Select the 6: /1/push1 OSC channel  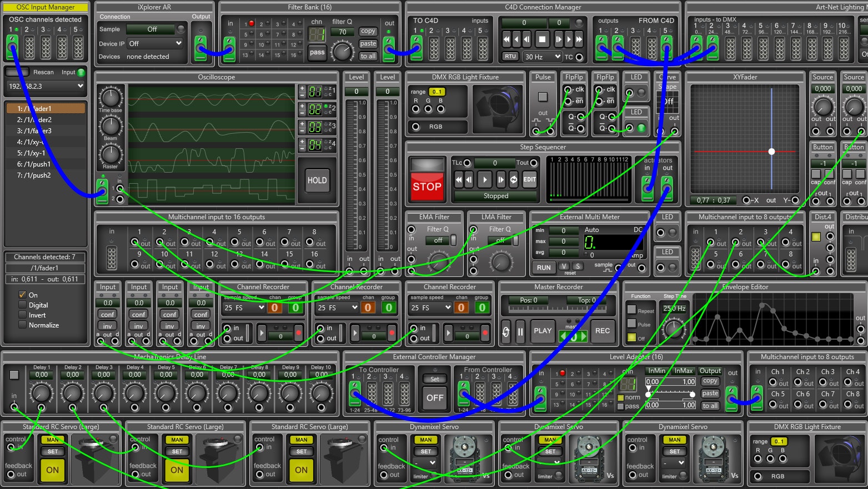tap(46, 164)
